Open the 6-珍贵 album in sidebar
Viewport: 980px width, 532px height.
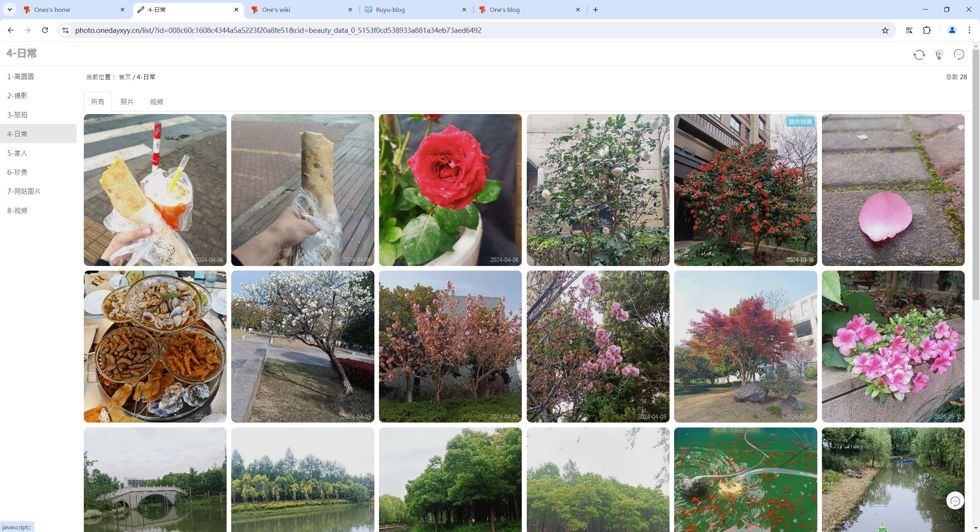pyautogui.click(x=38, y=172)
